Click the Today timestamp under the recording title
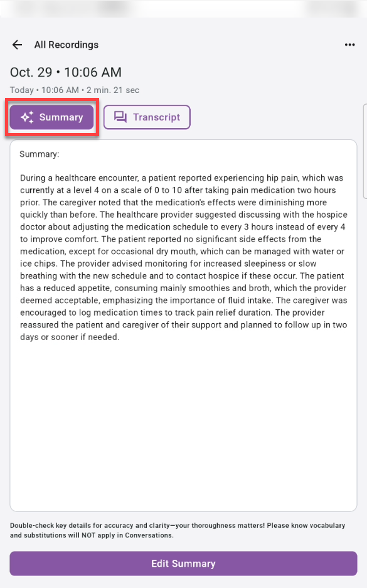The image size is (367, 588). tap(21, 90)
